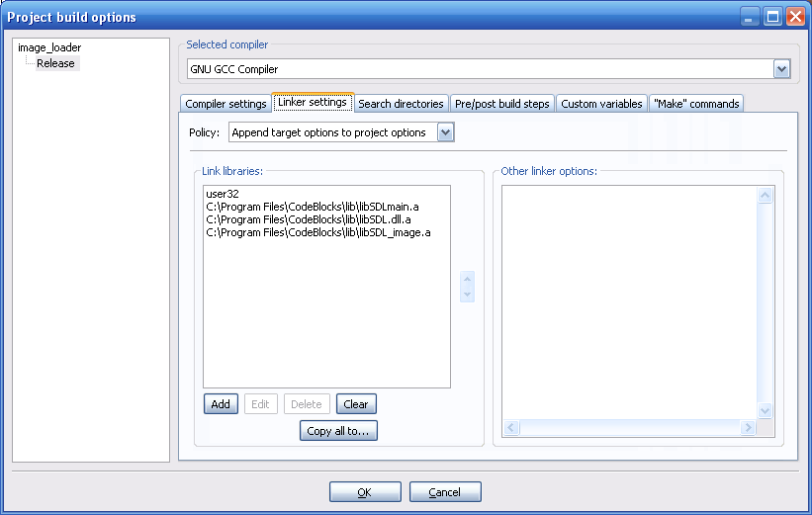Confirm with the OK button
The image size is (812, 515).
tap(365, 492)
